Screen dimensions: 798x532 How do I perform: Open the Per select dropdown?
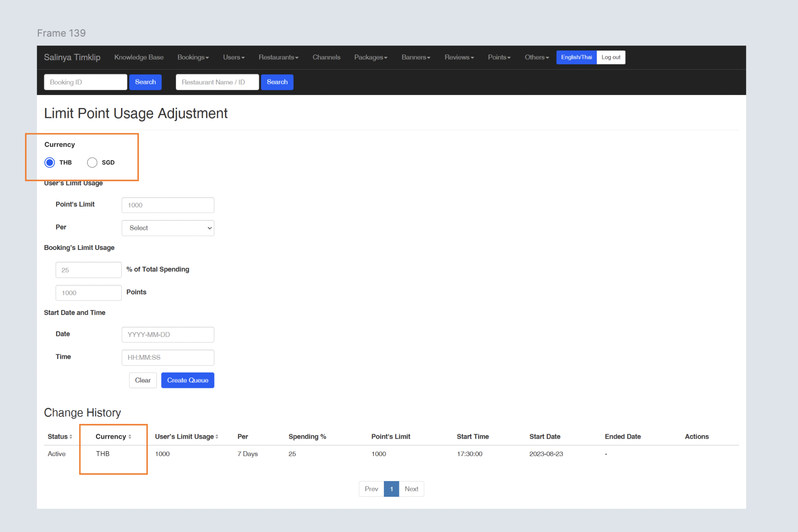coord(168,228)
